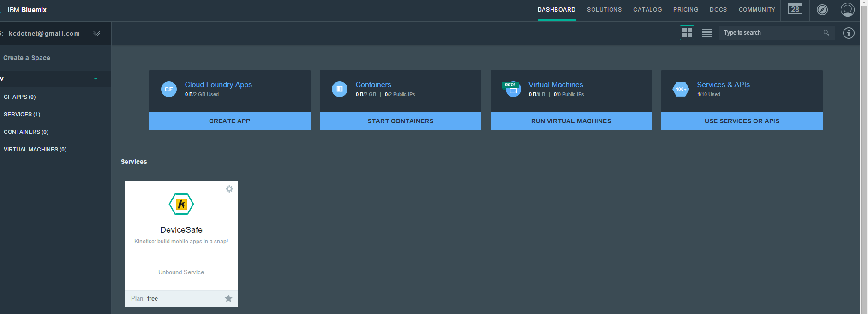Select SERVICES (1) in sidebar
Image resolution: width=868 pixels, height=314 pixels.
tap(22, 115)
